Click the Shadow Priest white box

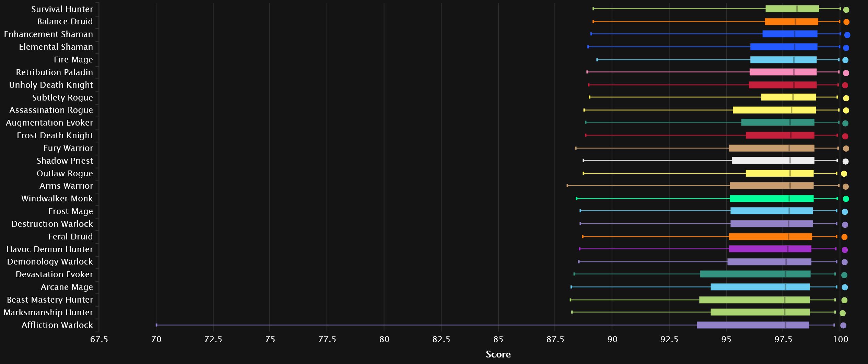[x=773, y=160]
